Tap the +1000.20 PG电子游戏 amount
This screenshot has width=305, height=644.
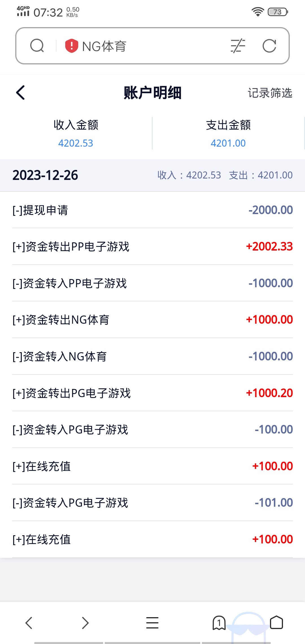[x=269, y=393]
